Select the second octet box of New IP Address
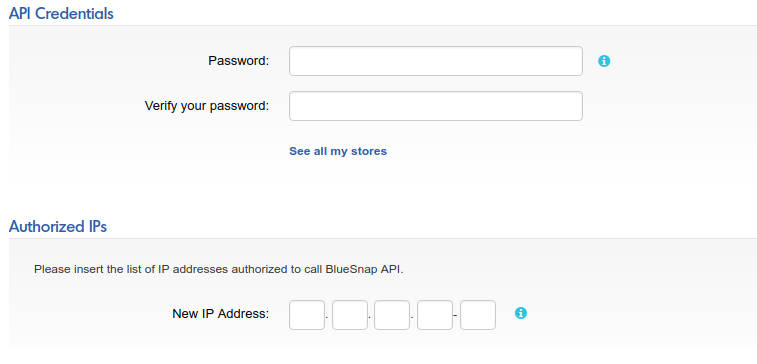The width and height of the screenshot is (757, 364). click(350, 315)
